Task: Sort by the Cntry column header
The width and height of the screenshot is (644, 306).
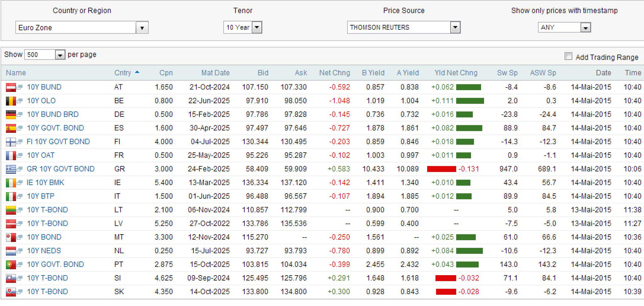Action: pos(123,73)
